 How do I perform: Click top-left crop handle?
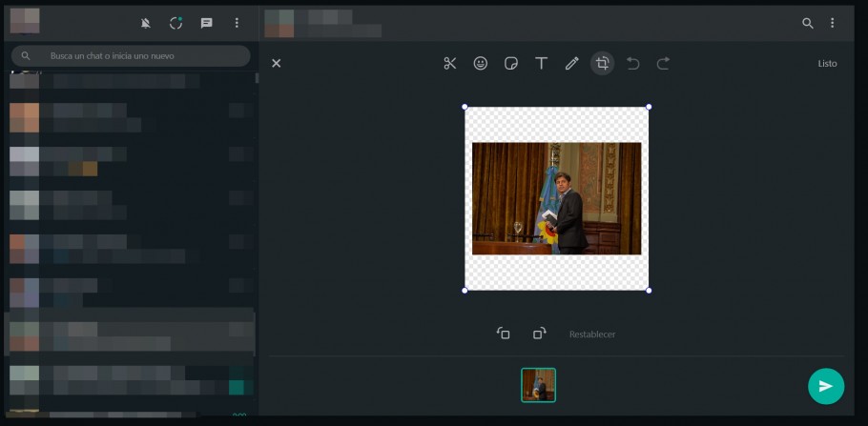pos(465,107)
